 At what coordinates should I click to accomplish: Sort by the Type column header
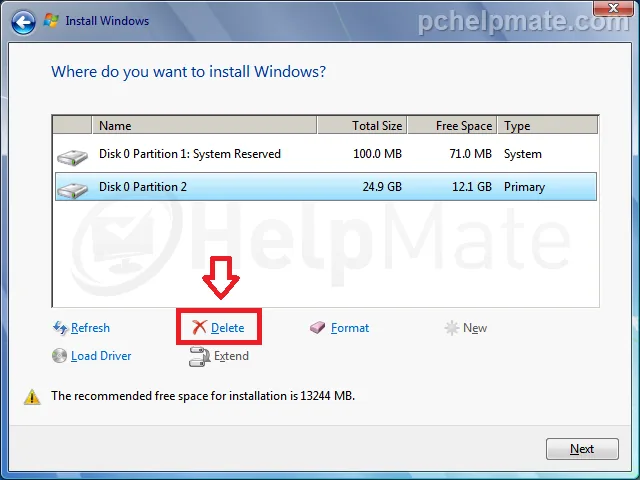click(x=548, y=125)
